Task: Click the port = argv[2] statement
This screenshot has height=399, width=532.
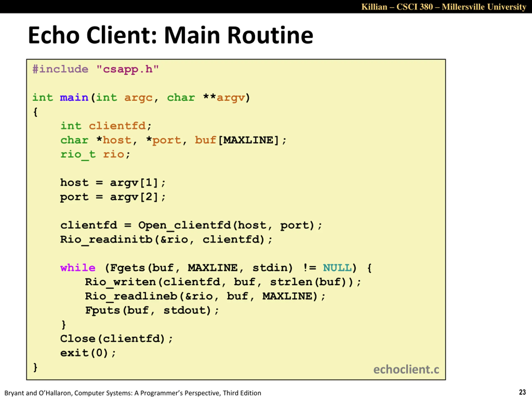Action: pos(113,197)
